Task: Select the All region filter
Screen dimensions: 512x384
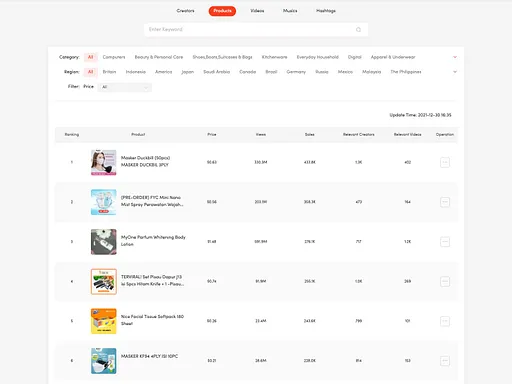Action: 90,72
